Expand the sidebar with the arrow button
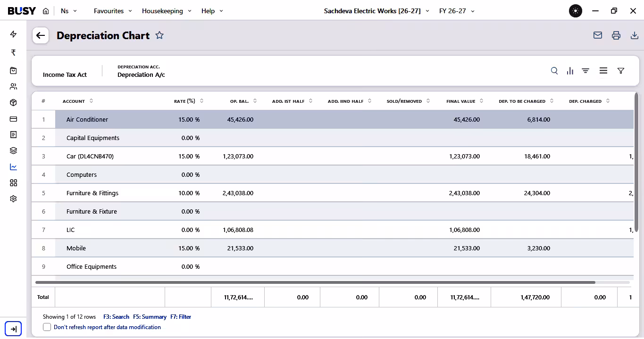The width and height of the screenshot is (644, 339). 13,329
